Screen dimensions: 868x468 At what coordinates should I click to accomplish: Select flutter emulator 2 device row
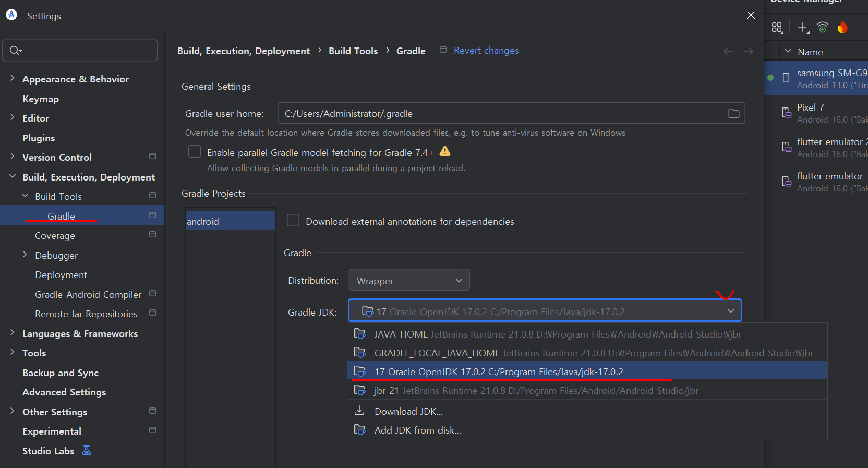816,147
